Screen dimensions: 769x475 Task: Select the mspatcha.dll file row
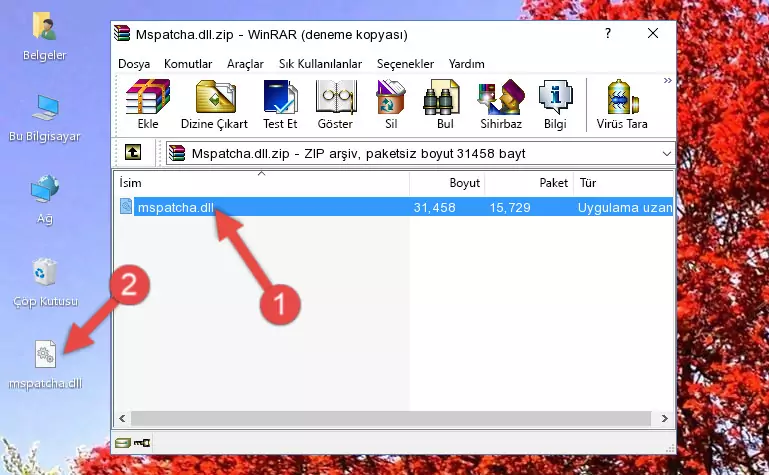tap(395, 207)
